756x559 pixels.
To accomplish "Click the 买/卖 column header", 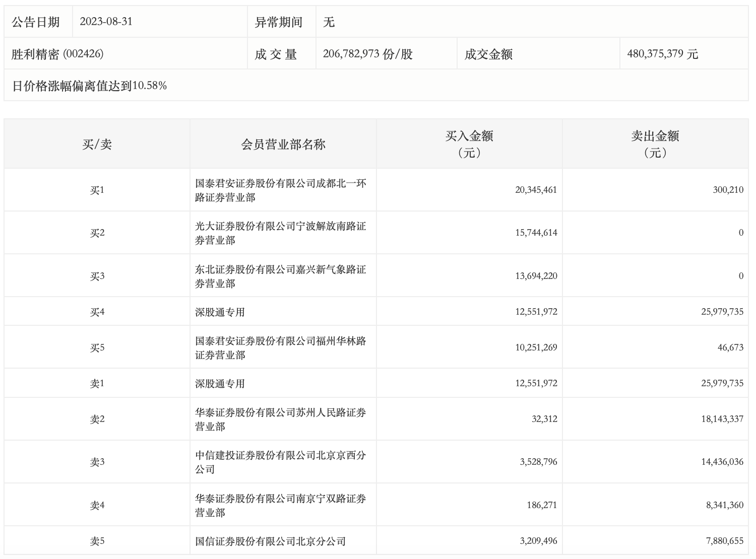I will 97,145.
